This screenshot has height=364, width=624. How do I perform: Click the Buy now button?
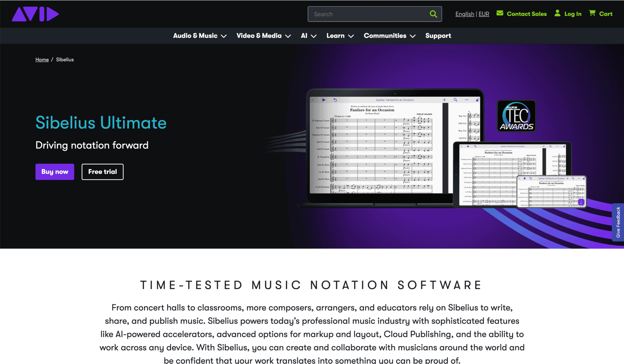click(x=55, y=172)
